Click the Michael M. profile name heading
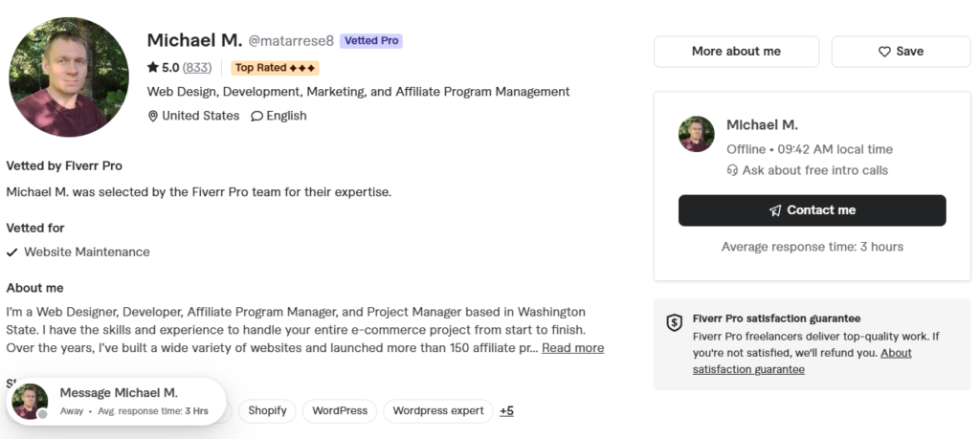Screen dimensions: 980x439 194,40
